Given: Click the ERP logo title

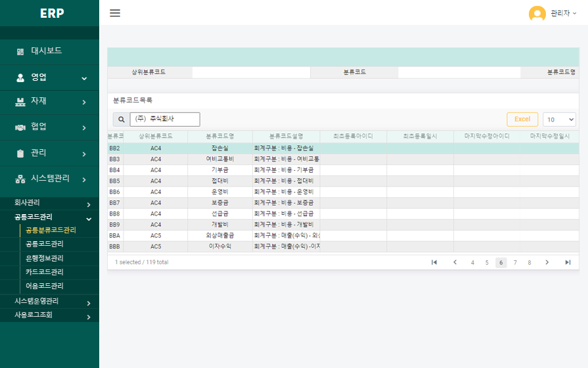Looking at the screenshot, I should point(52,13).
